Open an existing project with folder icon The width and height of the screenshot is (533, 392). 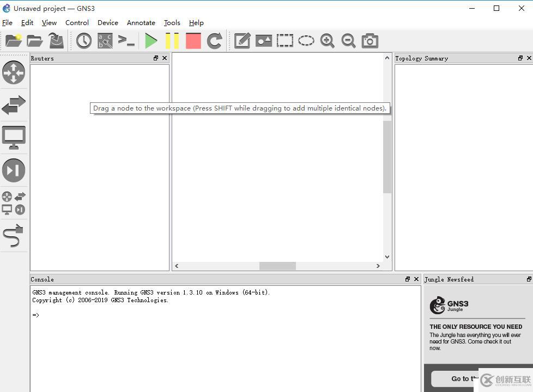click(35, 41)
